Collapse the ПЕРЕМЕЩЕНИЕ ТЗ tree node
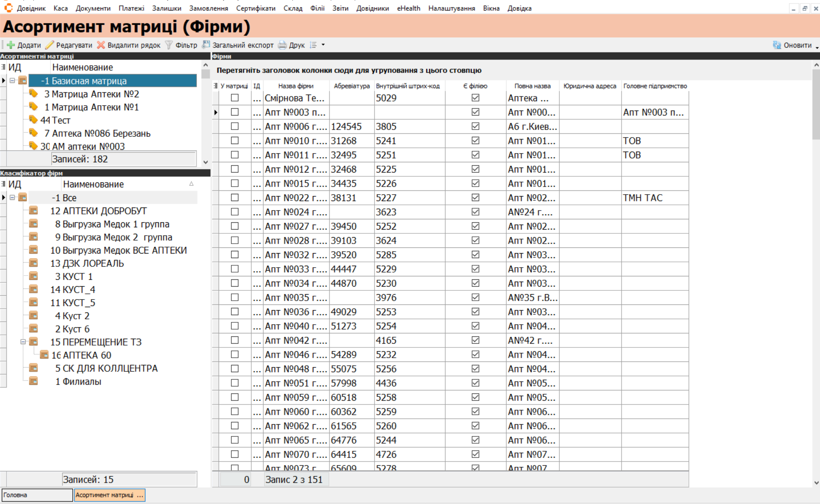 tap(23, 342)
